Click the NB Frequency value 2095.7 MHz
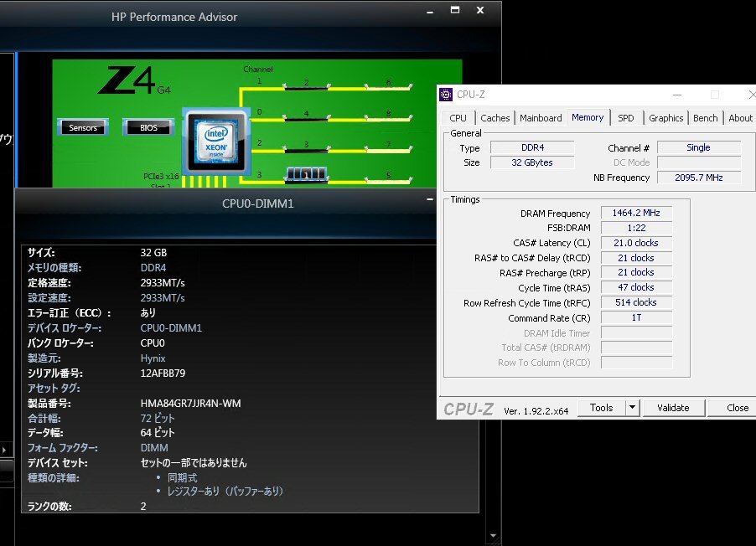 (699, 178)
